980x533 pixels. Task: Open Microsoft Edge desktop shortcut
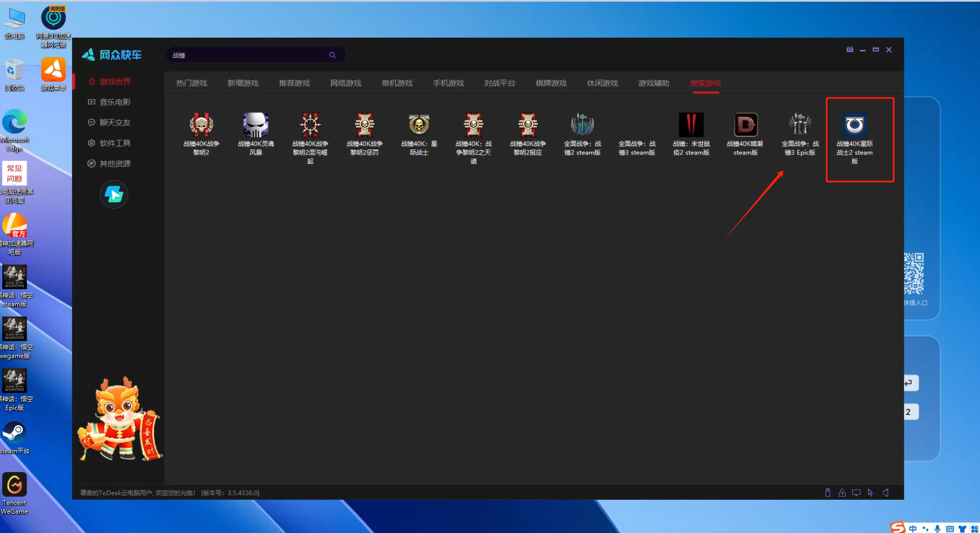(15, 131)
